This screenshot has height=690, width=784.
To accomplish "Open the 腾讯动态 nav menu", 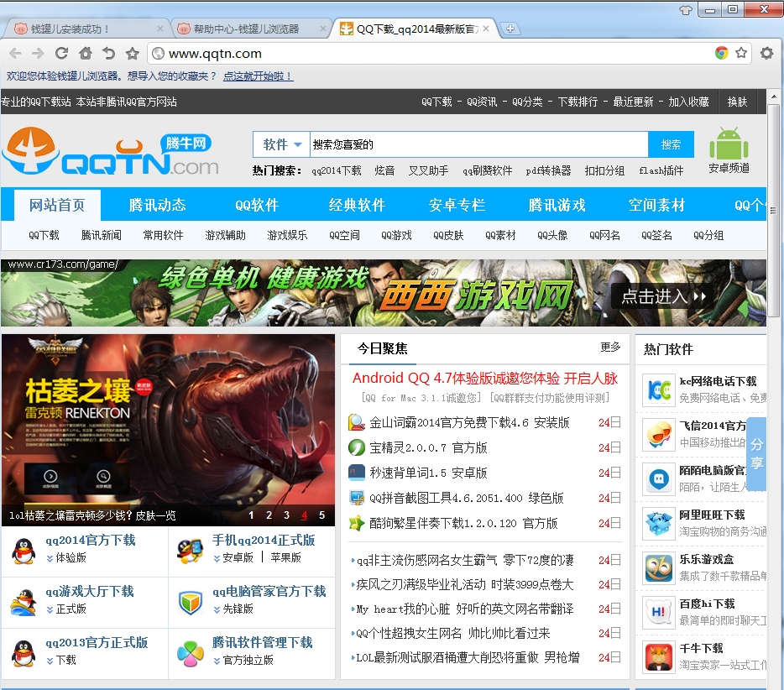I will point(157,205).
